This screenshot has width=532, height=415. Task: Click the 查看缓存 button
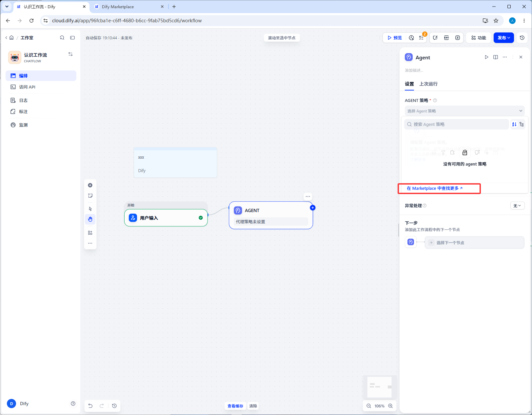click(235, 406)
